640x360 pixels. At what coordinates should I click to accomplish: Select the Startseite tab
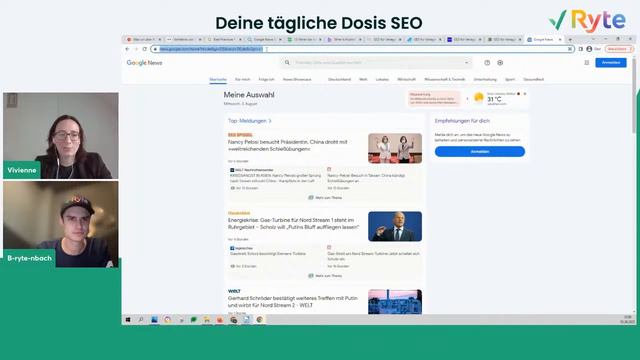(218, 80)
